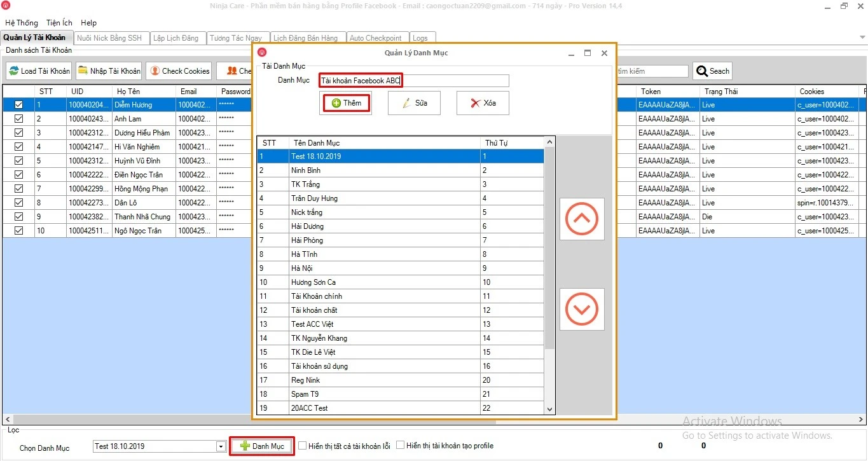Click Thứ Tự column header
The width and height of the screenshot is (868, 461).
coord(513,143)
